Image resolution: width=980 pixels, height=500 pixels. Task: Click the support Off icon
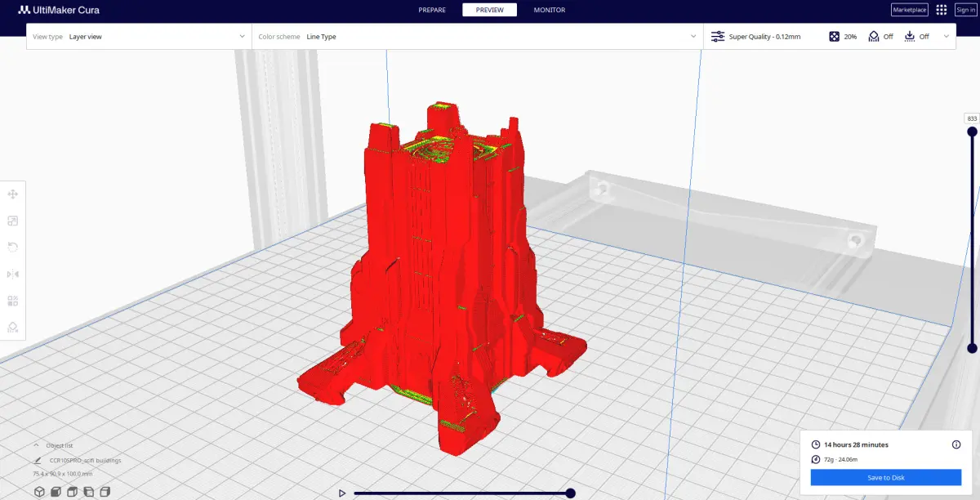[874, 37]
